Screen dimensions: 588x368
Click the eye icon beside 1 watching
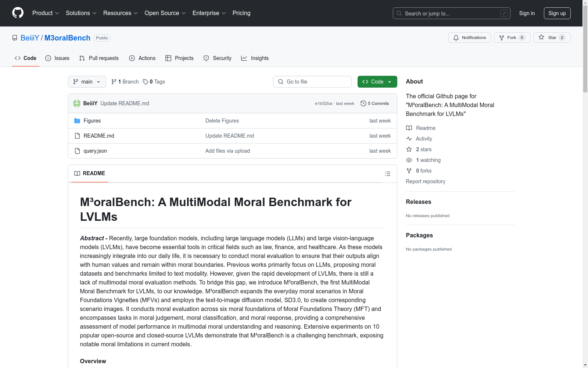(409, 160)
